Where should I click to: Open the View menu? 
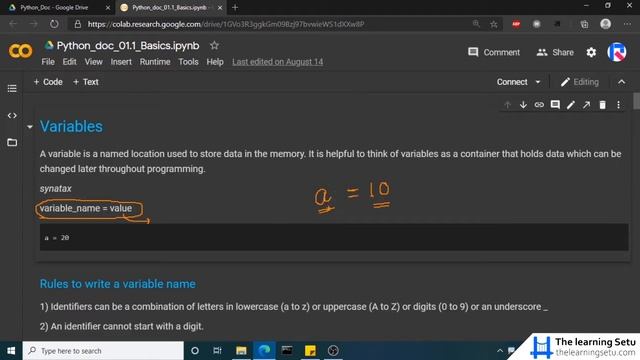click(93, 62)
